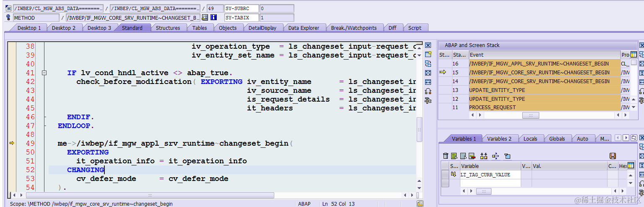Select stack level 16 CHANGESET_BEGIN event
644x207 pixels.
click(544, 63)
